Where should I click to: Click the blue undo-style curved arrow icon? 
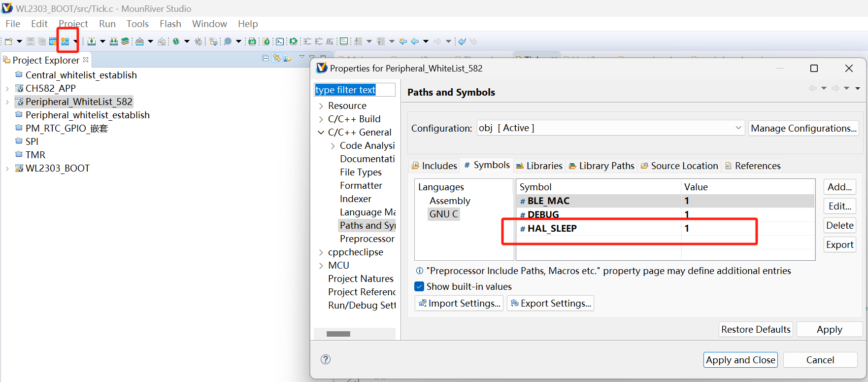pyautogui.click(x=462, y=41)
